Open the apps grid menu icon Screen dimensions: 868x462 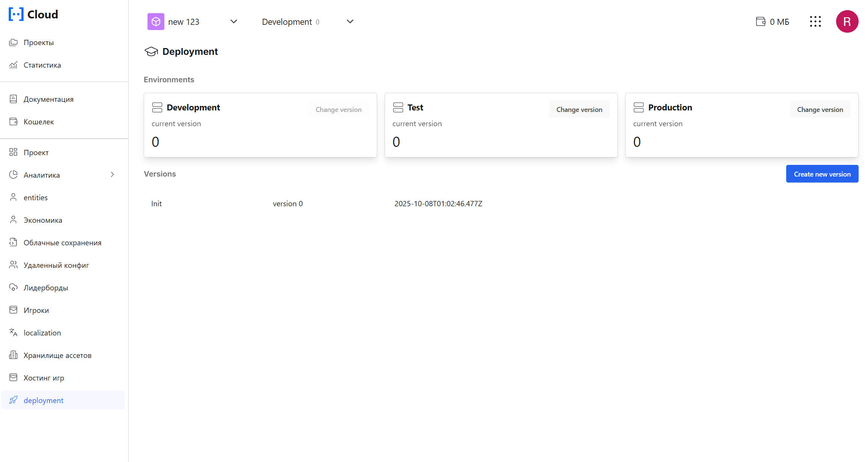click(815, 21)
